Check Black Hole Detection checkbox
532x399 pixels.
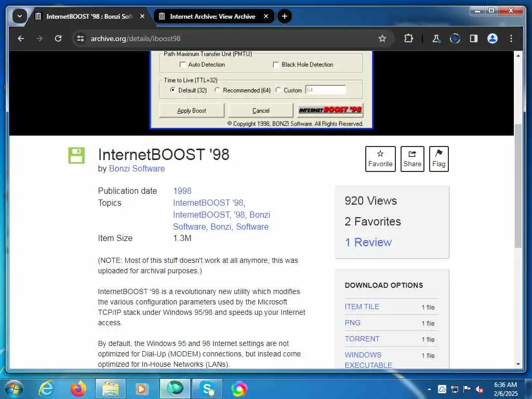click(x=276, y=64)
